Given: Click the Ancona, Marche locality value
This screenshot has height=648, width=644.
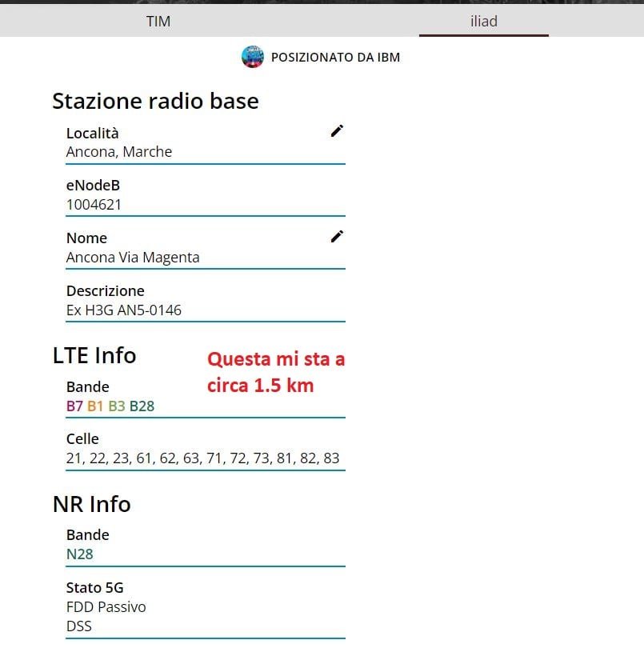Looking at the screenshot, I should coord(119,152).
